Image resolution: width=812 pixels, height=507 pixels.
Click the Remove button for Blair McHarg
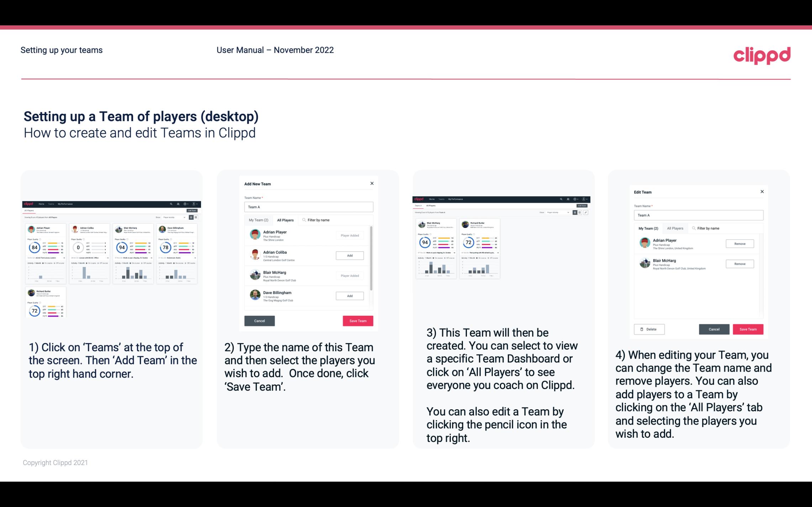point(740,264)
